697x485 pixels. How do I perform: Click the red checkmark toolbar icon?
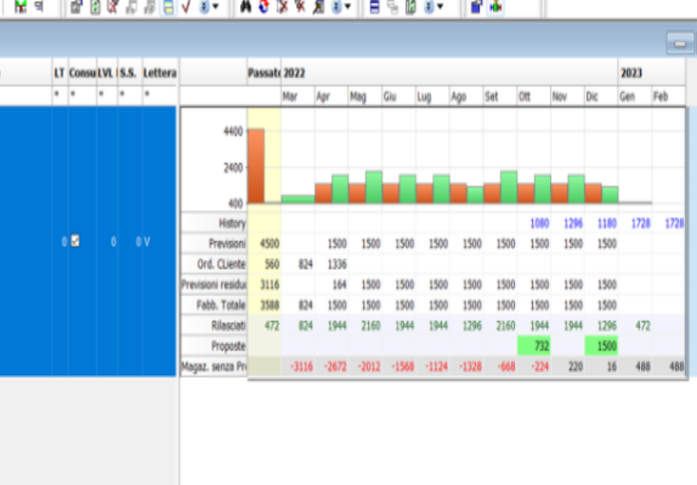[187, 6]
